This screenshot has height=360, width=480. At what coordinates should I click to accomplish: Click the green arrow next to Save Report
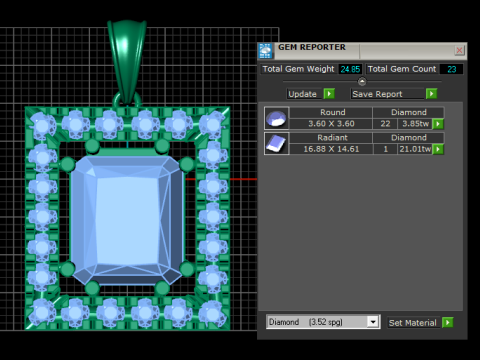[431, 94]
